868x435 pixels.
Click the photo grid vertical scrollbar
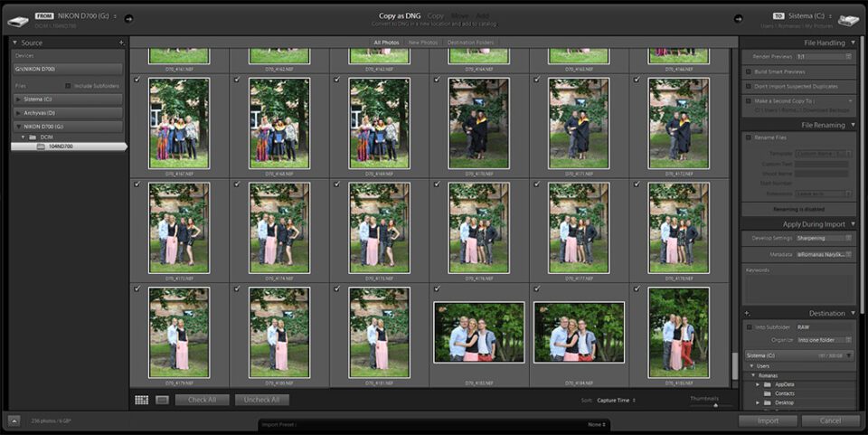(735, 366)
